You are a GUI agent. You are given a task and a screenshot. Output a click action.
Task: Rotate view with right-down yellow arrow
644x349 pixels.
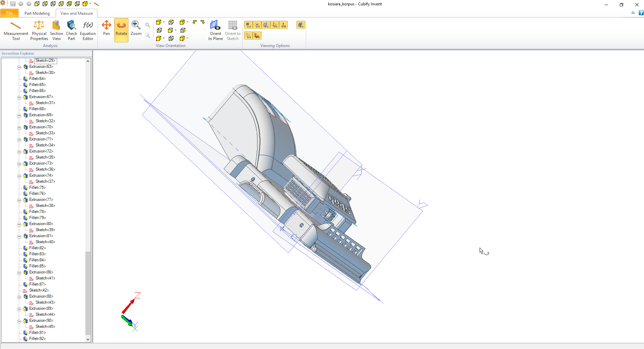203,22
